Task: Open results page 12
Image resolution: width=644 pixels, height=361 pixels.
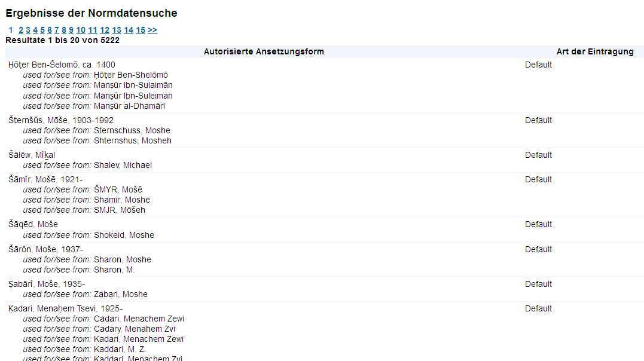Action: point(105,30)
